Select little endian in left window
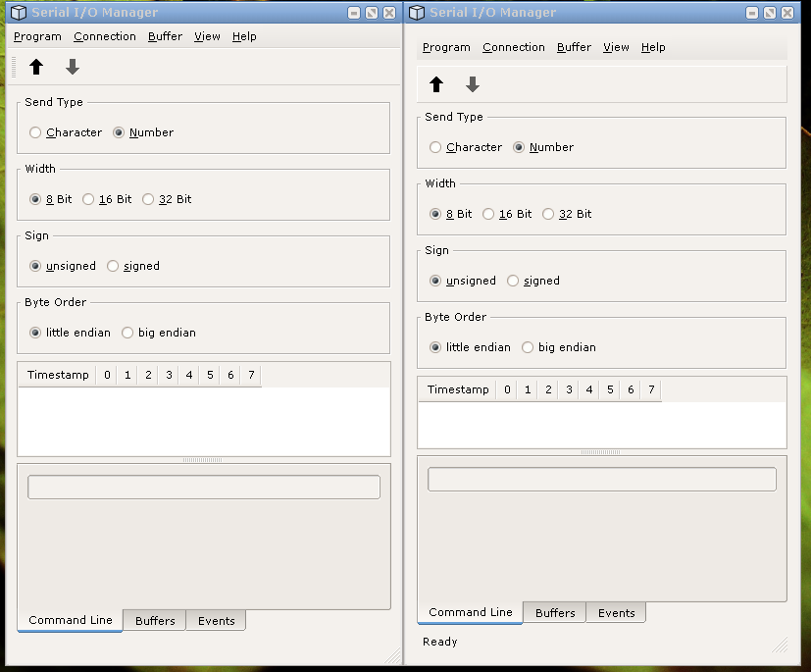 70,333
